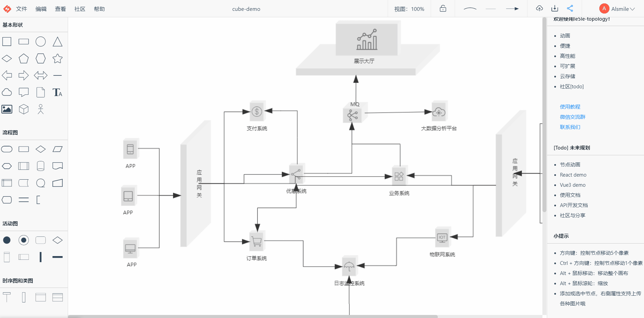Viewport: 644px width, 318px height.
Task: Open the 文件 menu
Action: (x=21, y=9)
